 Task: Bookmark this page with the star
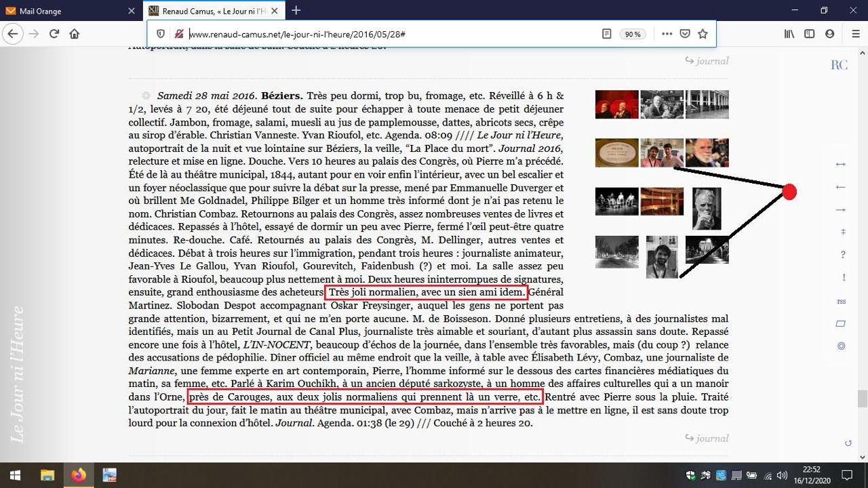703,34
